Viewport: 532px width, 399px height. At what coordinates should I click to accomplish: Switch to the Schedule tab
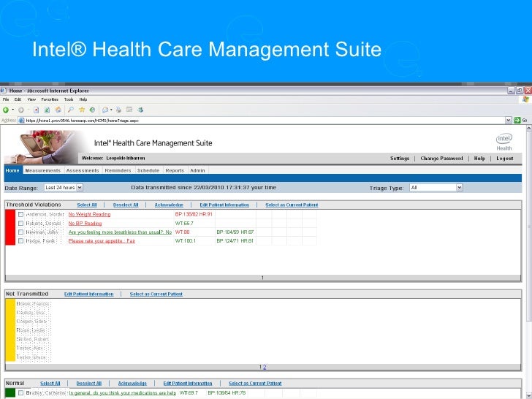pyautogui.click(x=148, y=170)
